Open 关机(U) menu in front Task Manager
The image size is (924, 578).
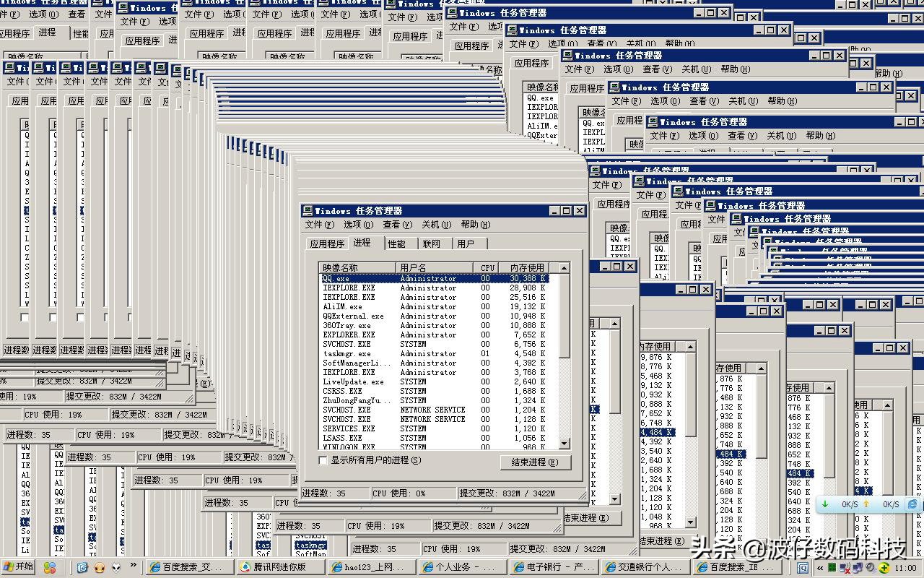(x=436, y=225)
